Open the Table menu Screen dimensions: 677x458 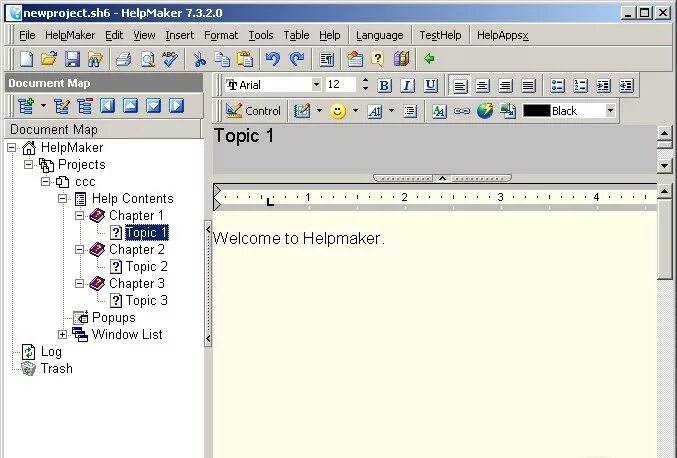[296, 35]
